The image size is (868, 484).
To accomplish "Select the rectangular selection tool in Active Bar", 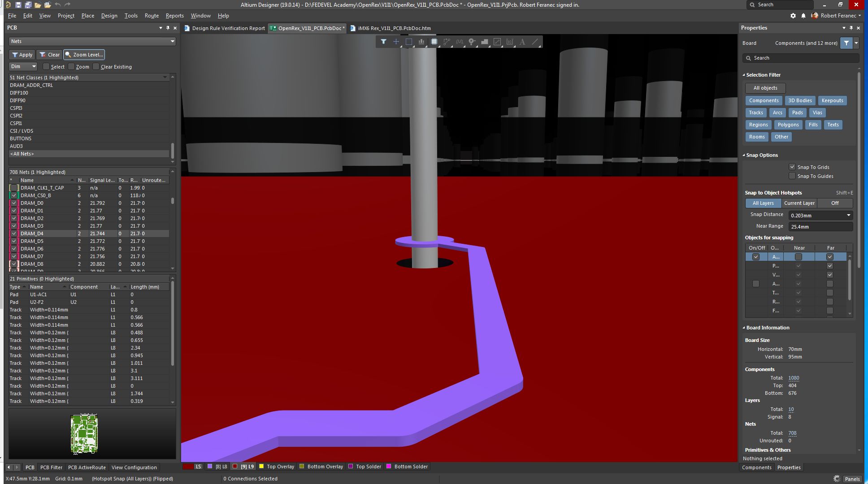I will (x=409, y=42).
